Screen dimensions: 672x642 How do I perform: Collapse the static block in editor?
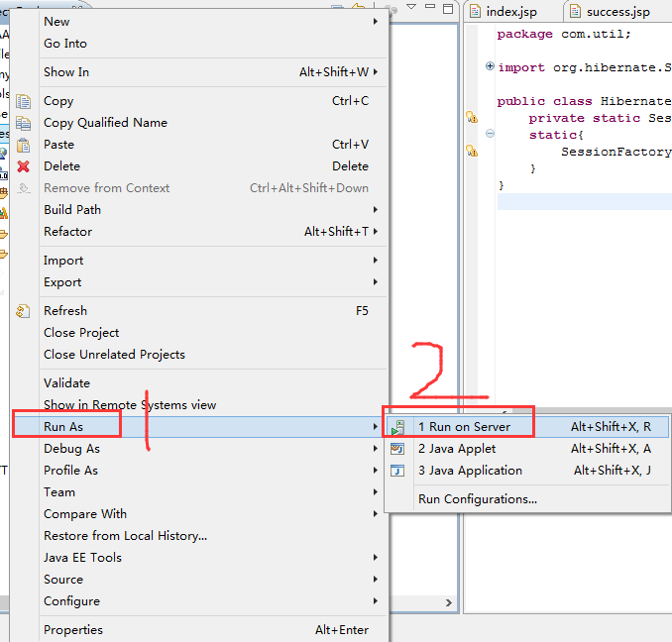[490, 134]
